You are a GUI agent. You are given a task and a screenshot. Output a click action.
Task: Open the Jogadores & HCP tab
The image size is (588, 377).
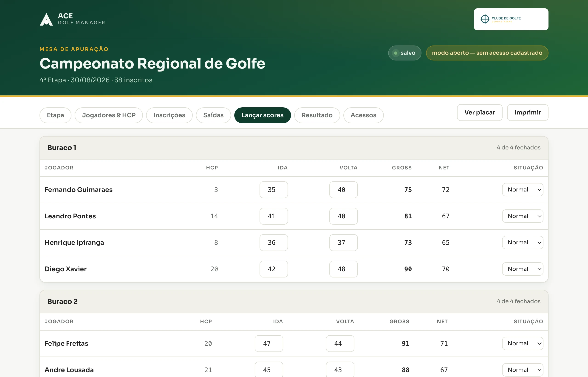point(109,115)
